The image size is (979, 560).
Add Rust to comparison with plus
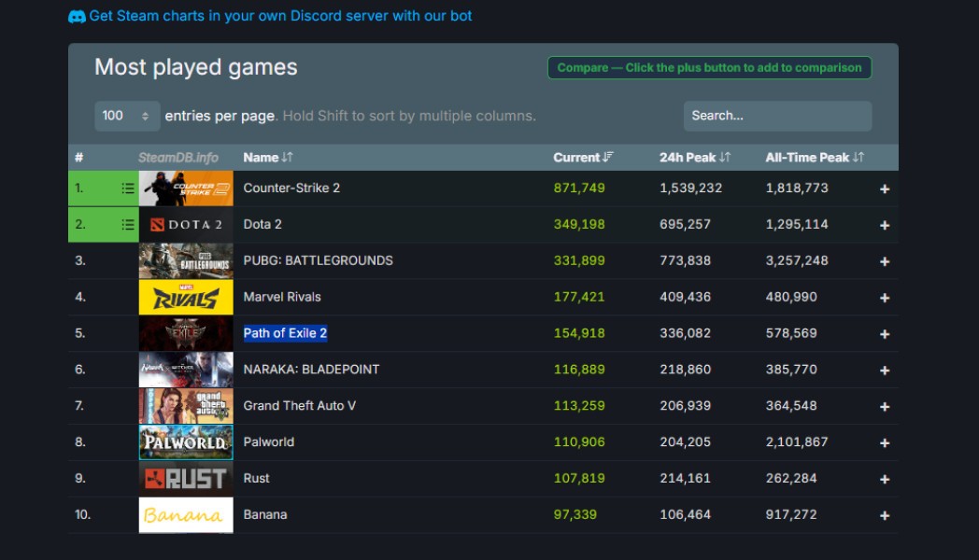pyautogui.click(x=884, y=479)
